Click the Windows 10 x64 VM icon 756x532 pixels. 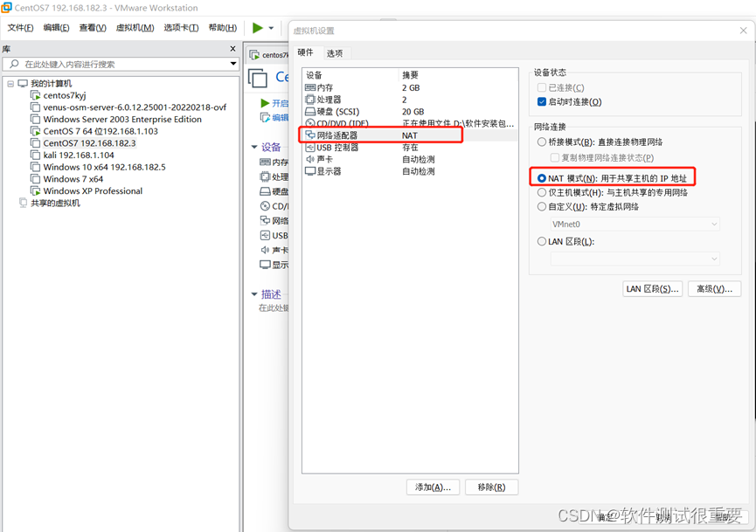coord(35,167)
